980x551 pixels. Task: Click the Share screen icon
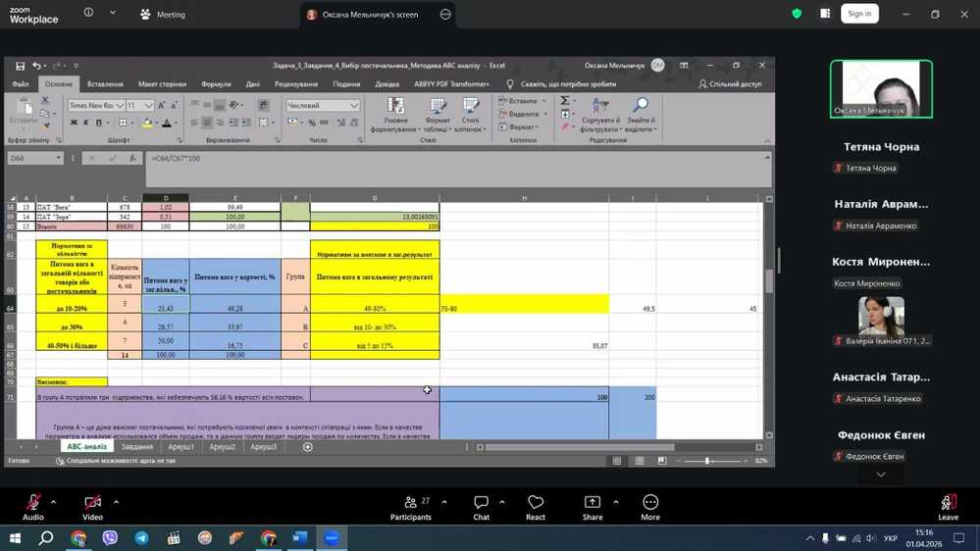[x=593, y=502]
